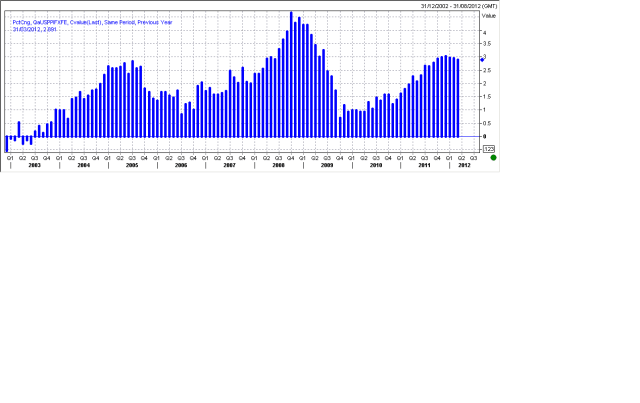This screenshot has width=640, height=403.
Task: Click the blue diamond last-value marker
Action: click(x=482, y=60)
